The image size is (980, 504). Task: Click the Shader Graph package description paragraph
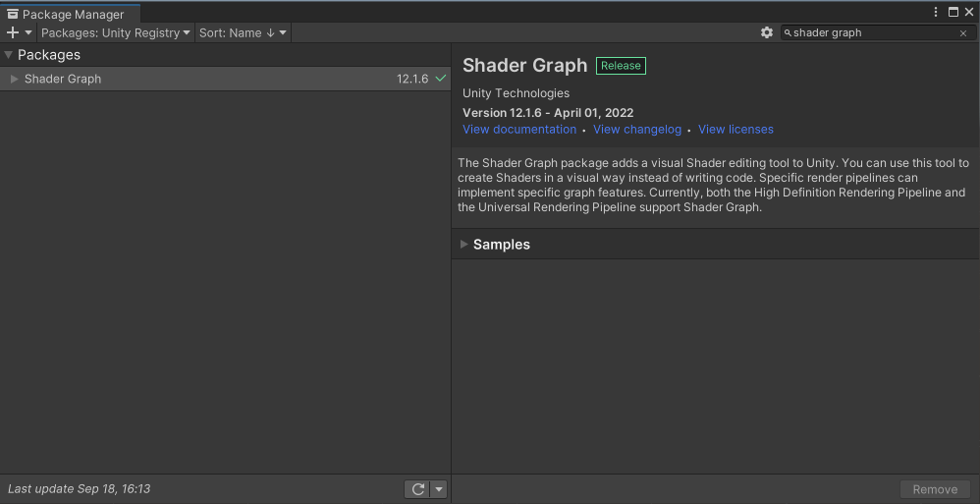point(713,185)
